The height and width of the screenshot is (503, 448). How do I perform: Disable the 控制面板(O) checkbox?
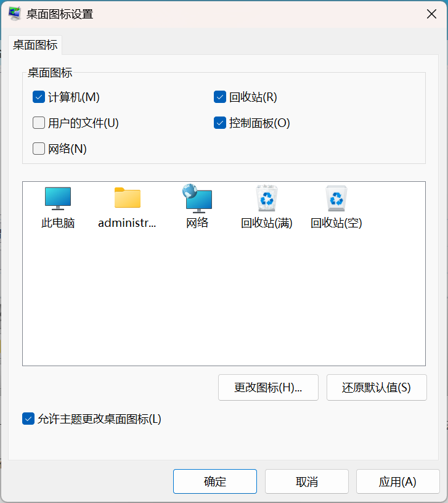(220, 123)
